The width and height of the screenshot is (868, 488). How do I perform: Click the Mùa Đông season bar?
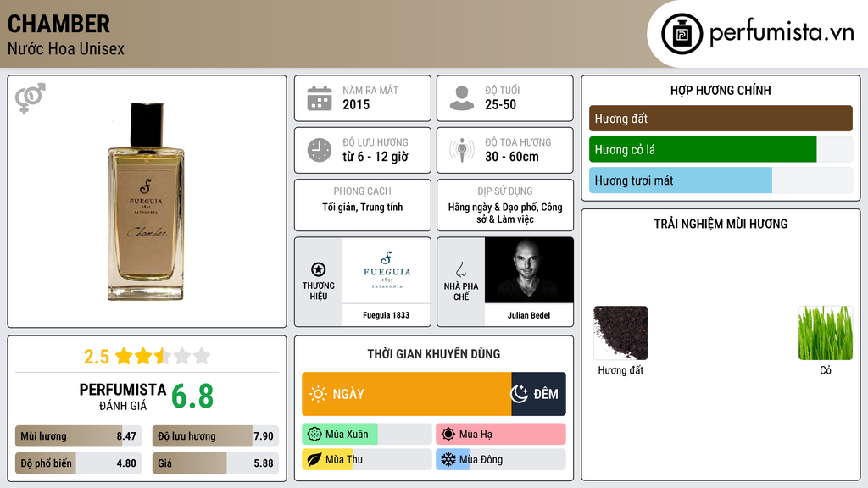pos(500,459)
